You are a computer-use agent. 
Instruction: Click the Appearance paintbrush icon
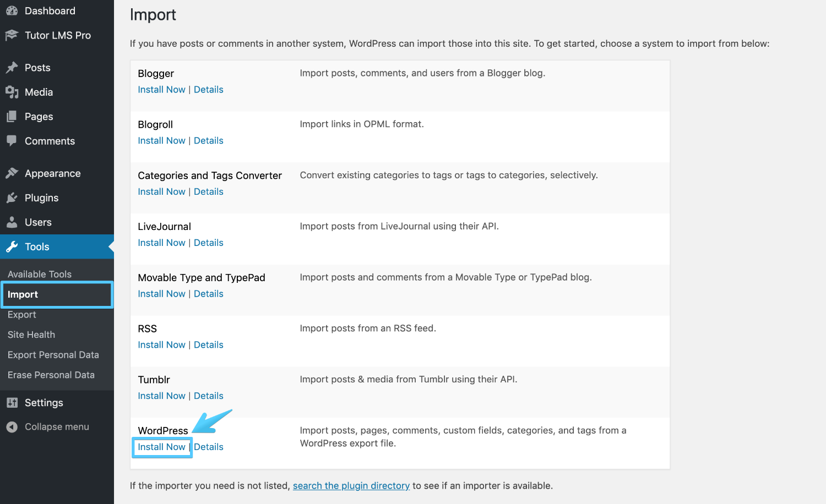click(12, 173)
